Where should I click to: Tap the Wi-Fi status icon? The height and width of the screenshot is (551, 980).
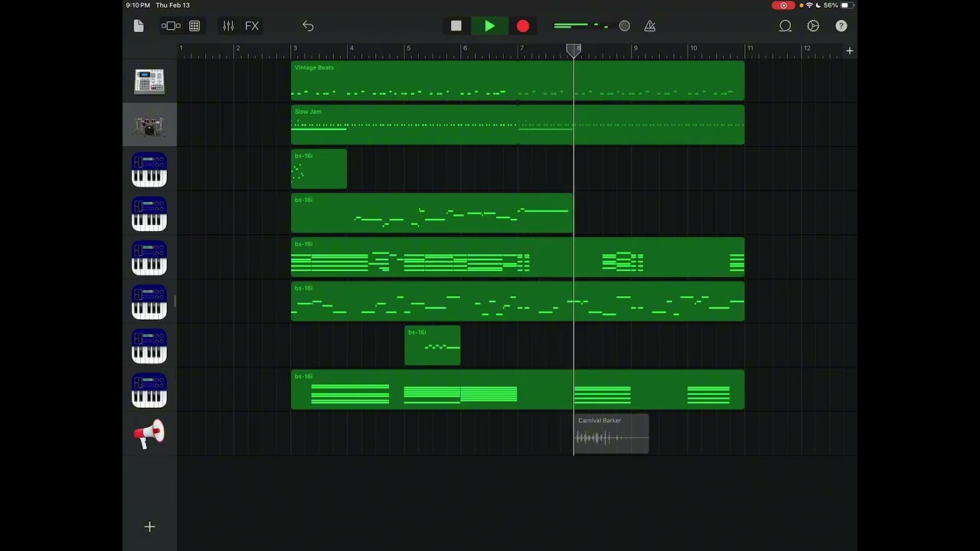pos(809,5)
